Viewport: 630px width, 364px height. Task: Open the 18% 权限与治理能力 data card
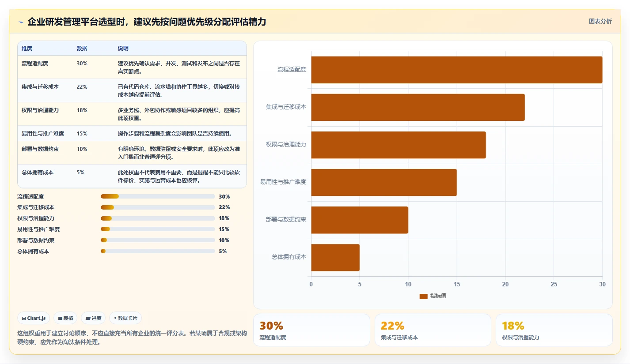pyautogui.click(x=554, y=330)
